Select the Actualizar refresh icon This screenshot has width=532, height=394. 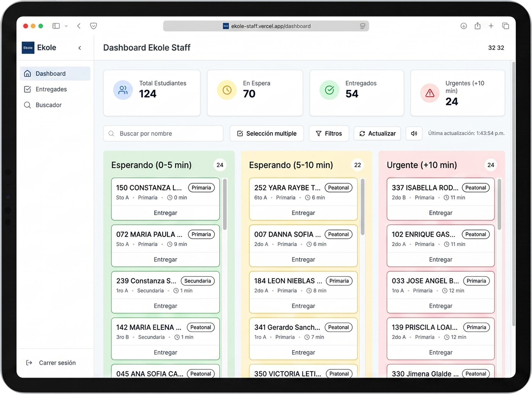pos(363,133)
